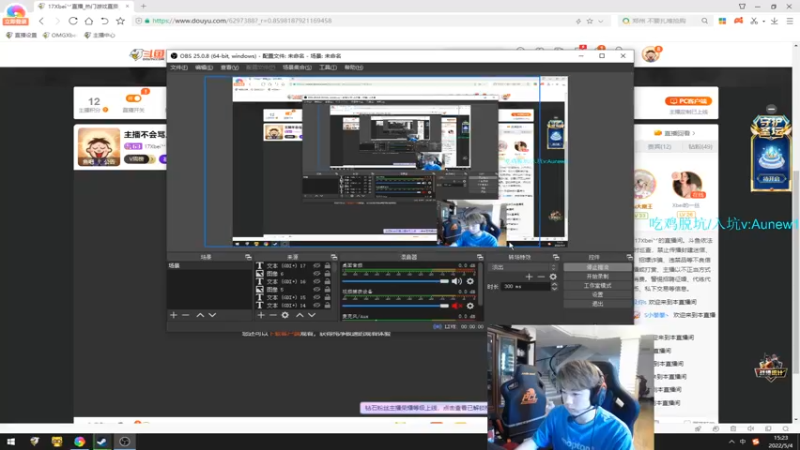Toggle visibility of source 文本 (GDI+) 17
This screenshot has height=450, width=800.
click(317, 266)
